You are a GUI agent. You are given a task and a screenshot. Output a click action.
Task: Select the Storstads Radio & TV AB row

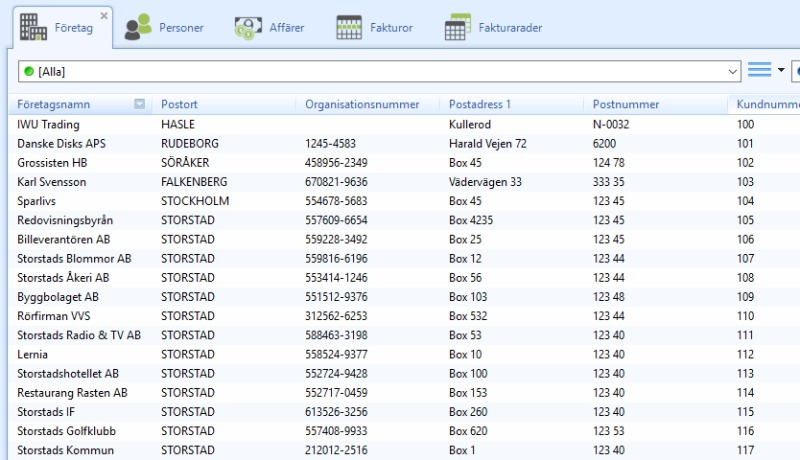404,335
